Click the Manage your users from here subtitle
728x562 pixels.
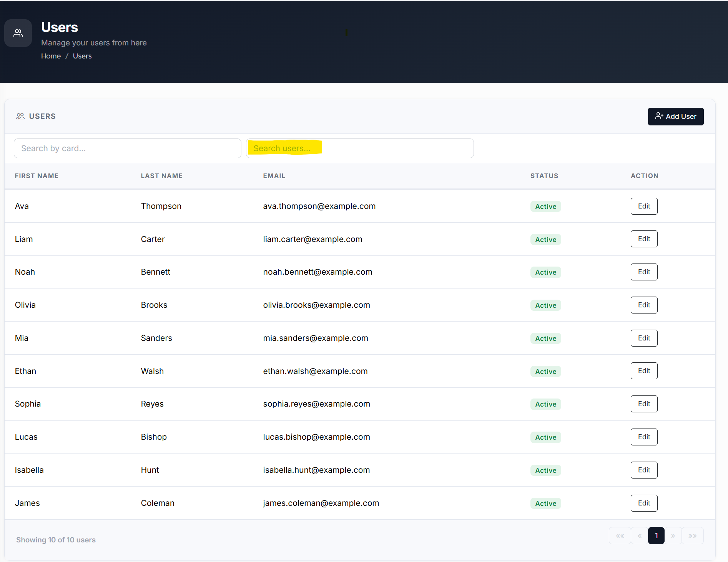pyautogui.click(x=94, y=43)
